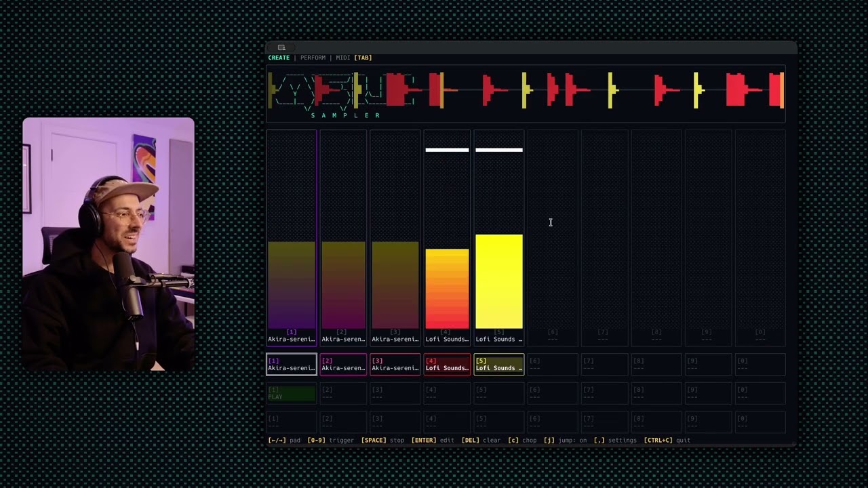Image resolution: width=868 pixels, height=488 pixels.
Task: Click the white peak marker above channel 4
Action: click(447, 150)
